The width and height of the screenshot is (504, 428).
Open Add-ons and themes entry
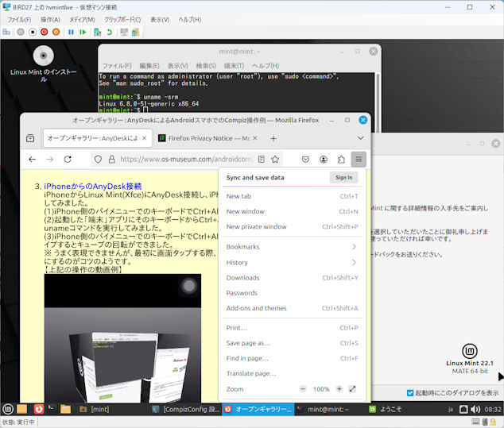pos(292,308)
